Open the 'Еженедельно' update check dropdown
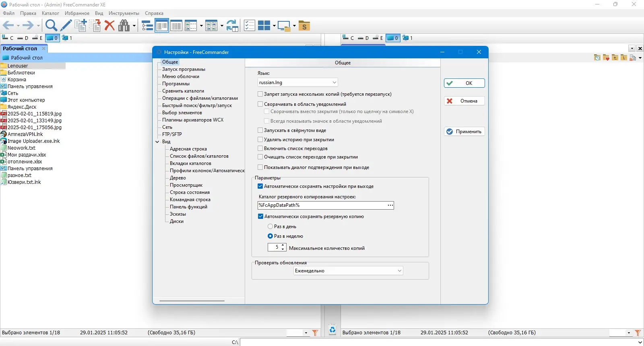 [348, 271]
